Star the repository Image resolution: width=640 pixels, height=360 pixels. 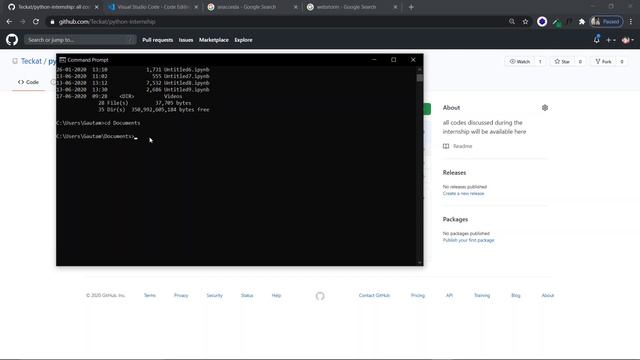pyautogui.click(x=562, y=61)
